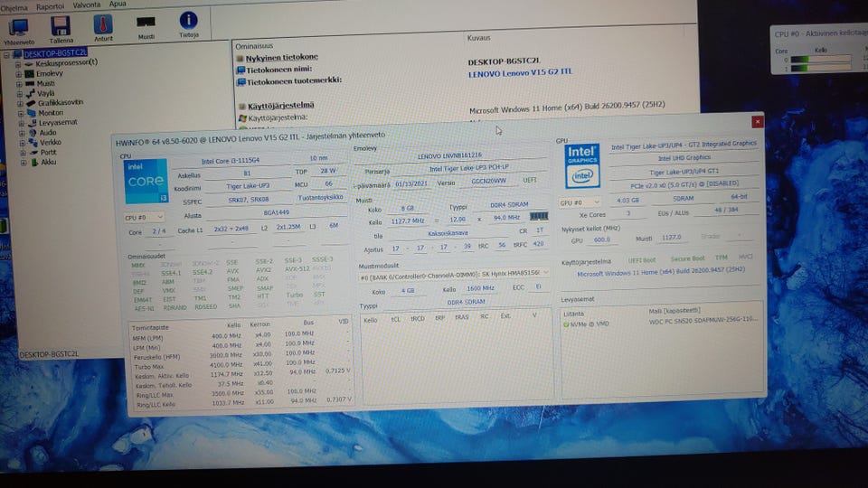
Task: Click the Levyasemat drives tree icon
Action: (x=33, y=123)
